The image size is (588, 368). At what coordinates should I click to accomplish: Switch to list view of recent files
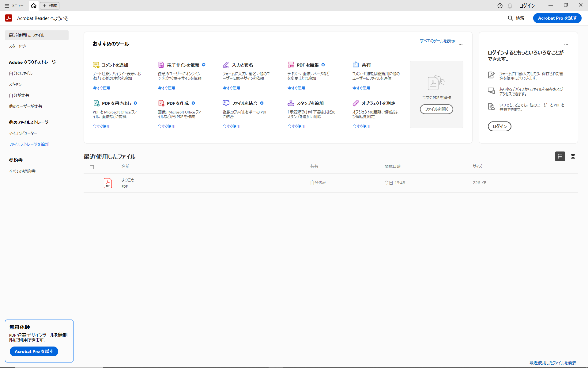pos(560,156)
